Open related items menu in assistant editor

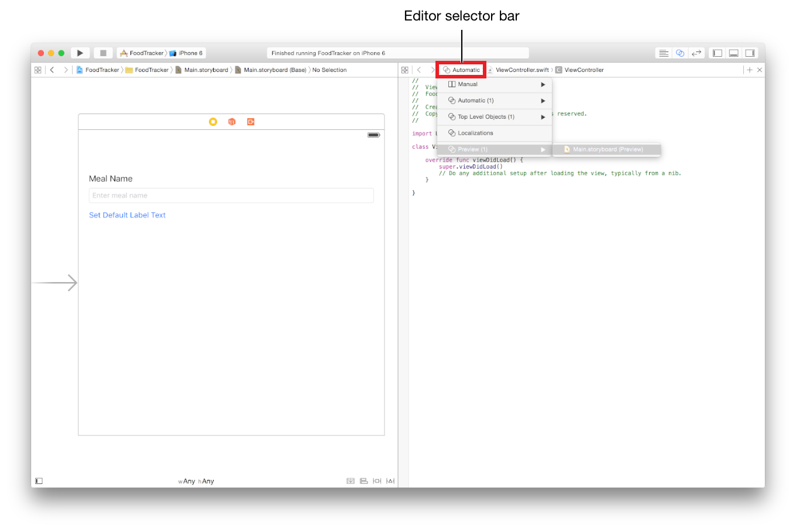[x=405, y=70]
